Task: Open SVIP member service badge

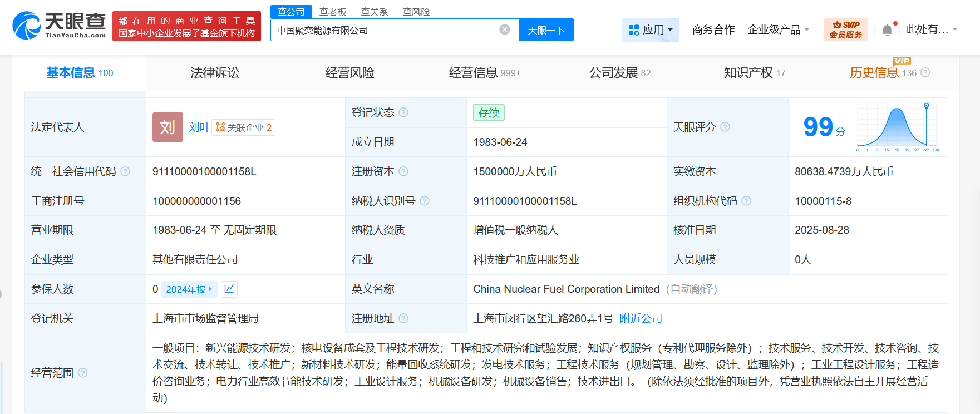Action: click(845, 29)
